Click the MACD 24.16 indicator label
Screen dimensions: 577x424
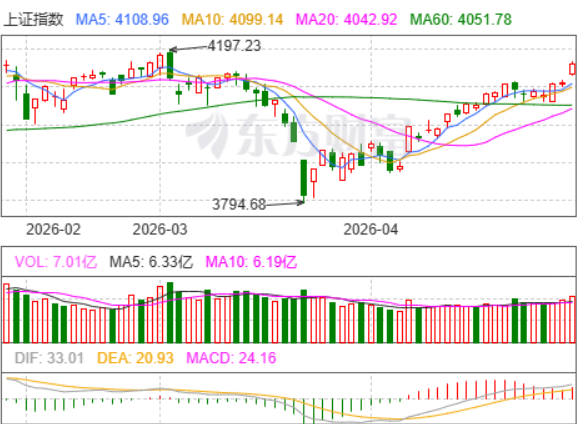click(x=231, y=358)
